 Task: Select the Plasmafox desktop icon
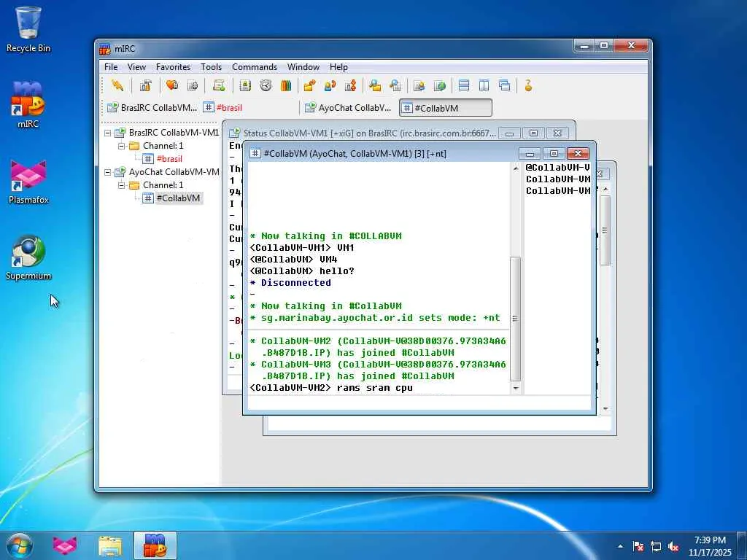coord(28,182)
